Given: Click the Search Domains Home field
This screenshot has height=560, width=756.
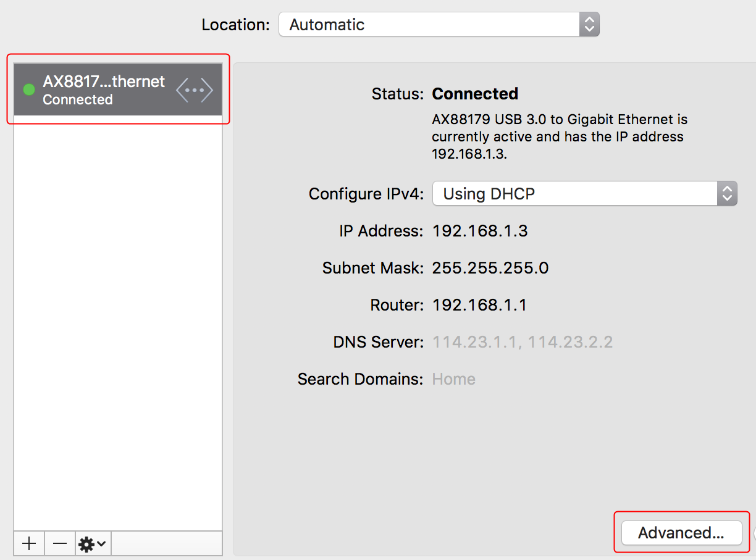Looking at the screenshot, I should (x=453, y=379).
